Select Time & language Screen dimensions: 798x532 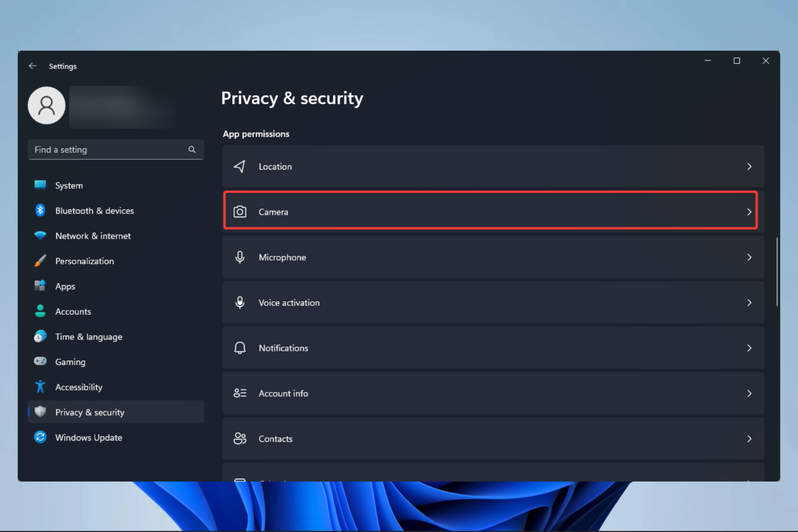[x=116, y=337]
